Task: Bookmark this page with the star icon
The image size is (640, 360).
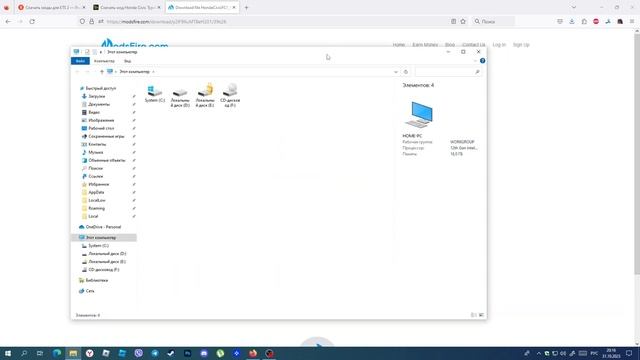Action: click(463, 21)
